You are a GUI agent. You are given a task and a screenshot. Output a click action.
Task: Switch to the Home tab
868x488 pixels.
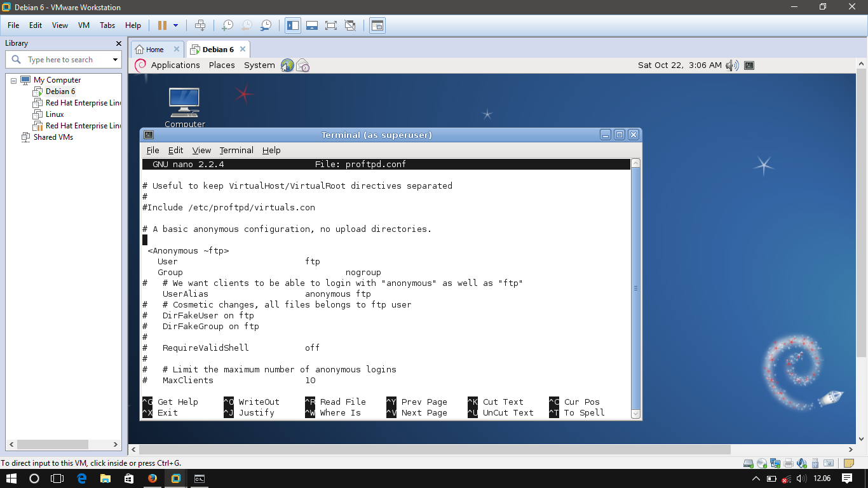154,50
